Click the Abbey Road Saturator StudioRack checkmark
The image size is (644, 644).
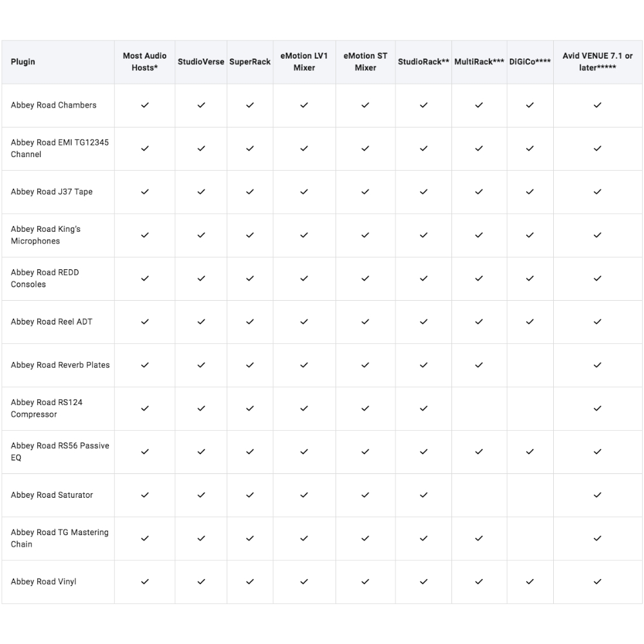424,495
